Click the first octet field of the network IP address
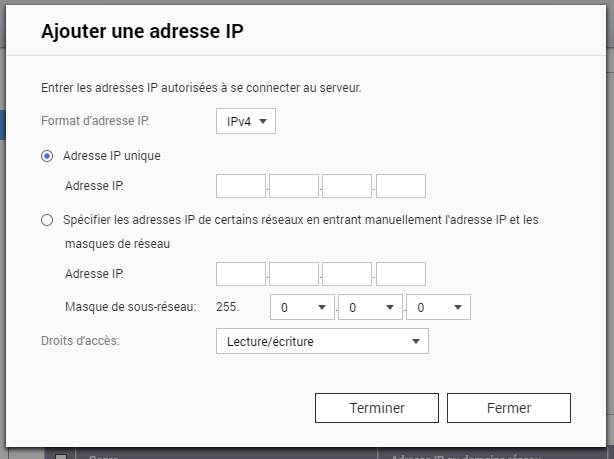This screenshot has height=459, width=614. point(241,274)
